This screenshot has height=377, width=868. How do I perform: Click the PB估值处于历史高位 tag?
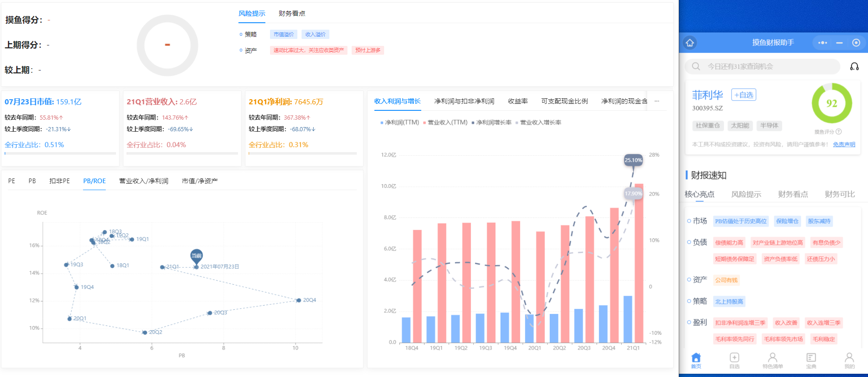point(741,221)
